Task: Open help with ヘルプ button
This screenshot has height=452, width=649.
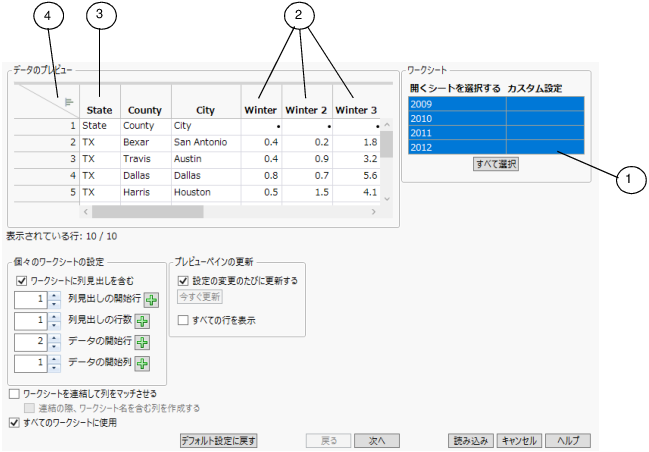Action: tap(568, 440)
